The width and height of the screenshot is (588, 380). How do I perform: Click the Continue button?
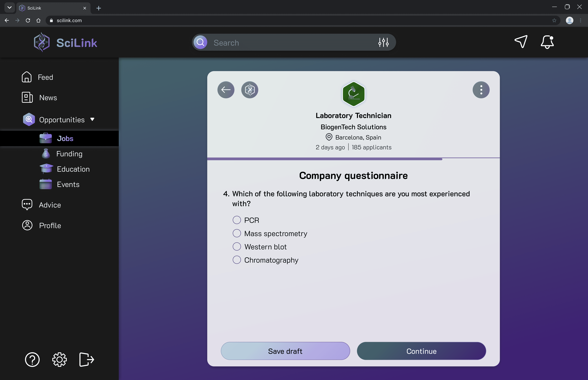(421, 351)
